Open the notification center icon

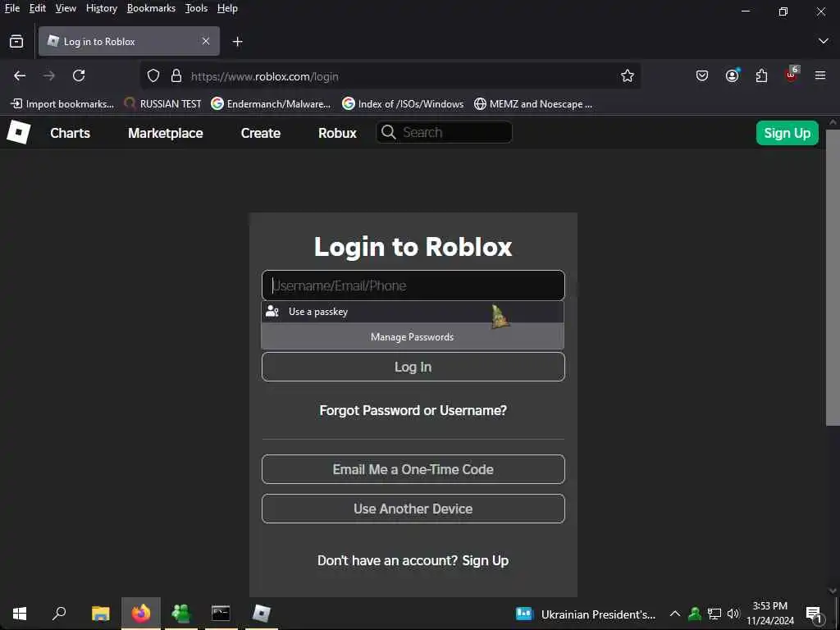pos(815,614)
